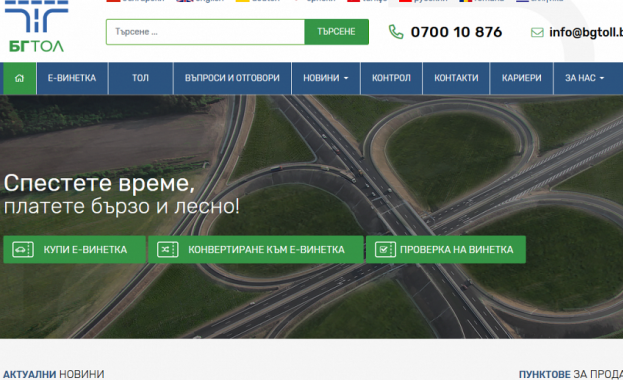Click the home icon in navigation bar
Viewport: 623px width, 380px height.
pos(19,78)
